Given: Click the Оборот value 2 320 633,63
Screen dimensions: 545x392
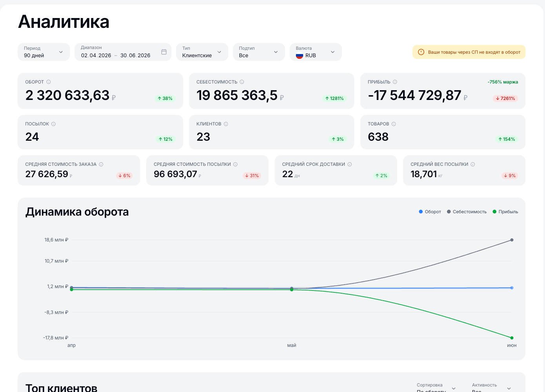Looking at the screenshot, I should pos(67,95).
